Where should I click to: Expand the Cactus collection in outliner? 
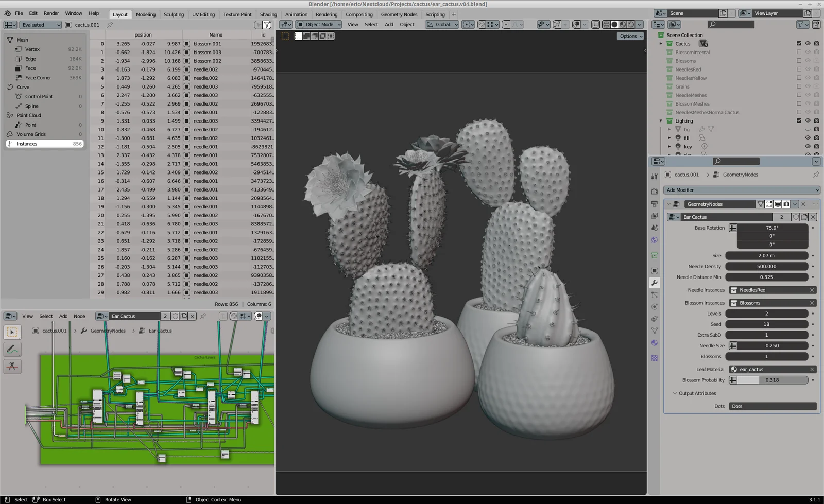pyautogui.click(x=661, y=44)
